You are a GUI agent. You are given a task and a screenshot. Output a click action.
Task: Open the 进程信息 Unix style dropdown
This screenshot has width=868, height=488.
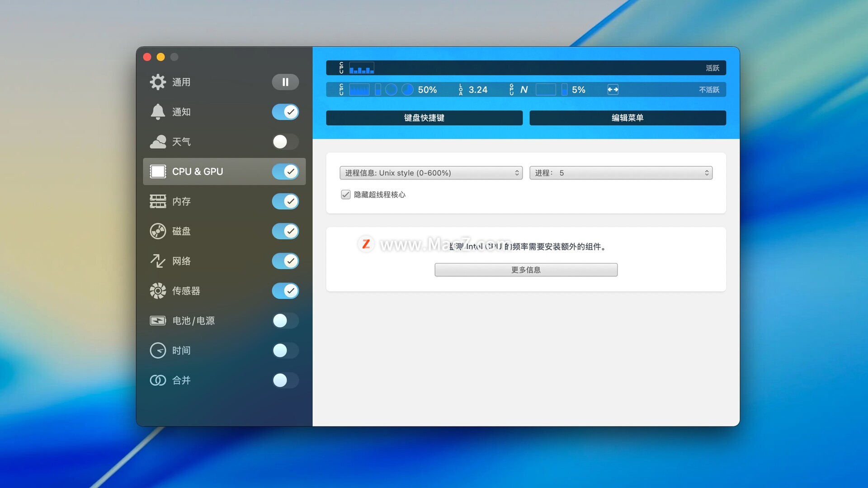[x=431, y=173]
